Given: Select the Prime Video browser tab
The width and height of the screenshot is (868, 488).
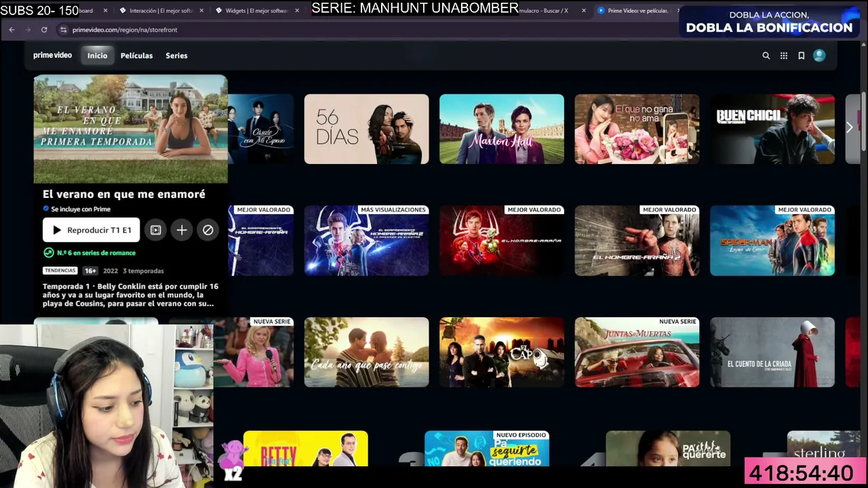Looking at the screenshot, I should pos(637,11).
